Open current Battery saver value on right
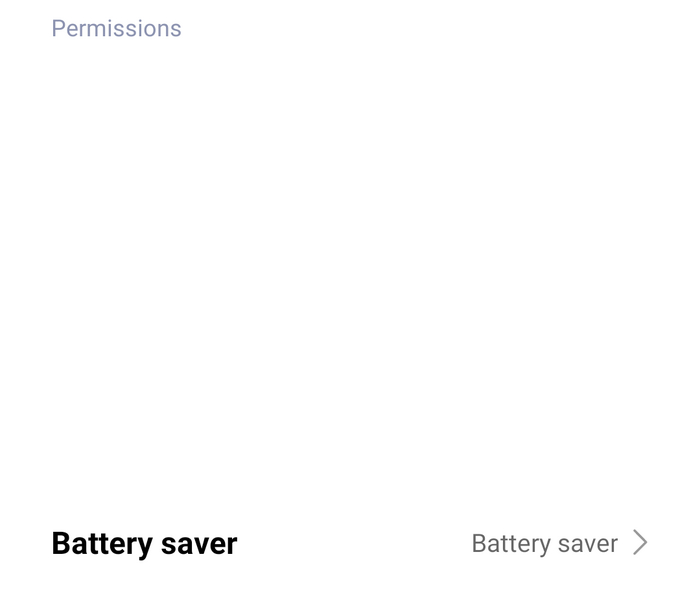Image resolution: width=700 pixels, height=596 pixels. (x=545, y=544)
